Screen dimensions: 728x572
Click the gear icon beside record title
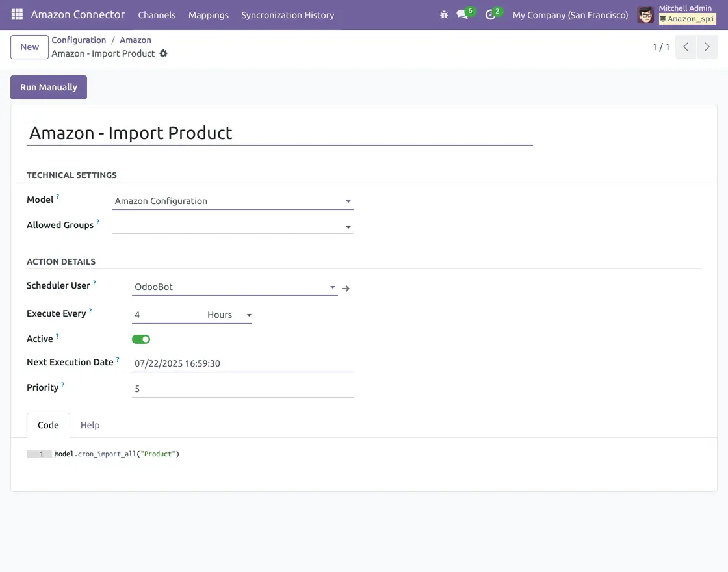163,53
